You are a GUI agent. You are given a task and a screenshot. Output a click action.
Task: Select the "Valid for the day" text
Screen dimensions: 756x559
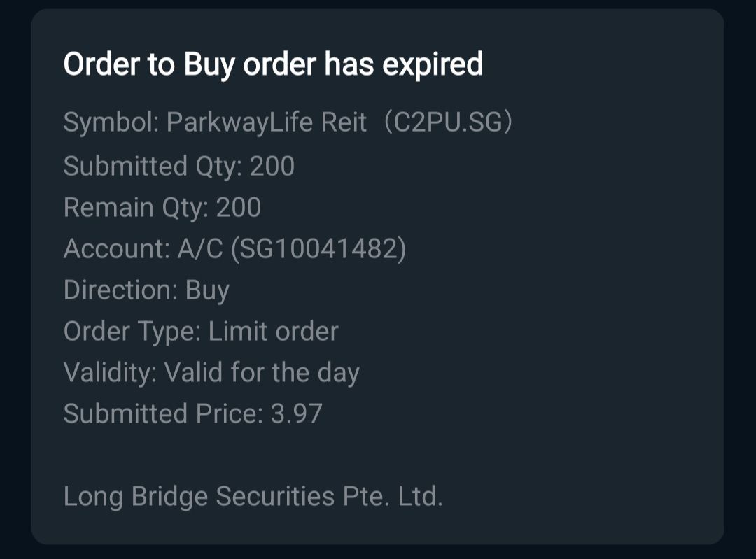[262, 372]
